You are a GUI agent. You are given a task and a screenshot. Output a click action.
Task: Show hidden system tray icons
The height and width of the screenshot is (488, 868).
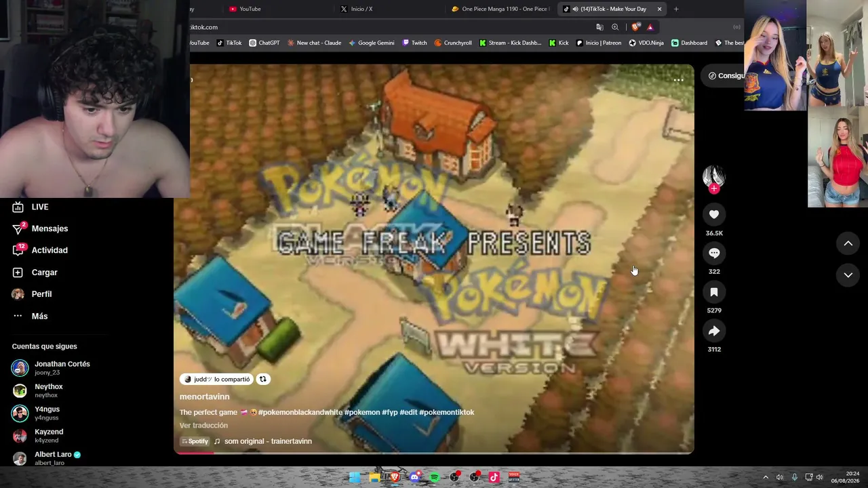766,477
